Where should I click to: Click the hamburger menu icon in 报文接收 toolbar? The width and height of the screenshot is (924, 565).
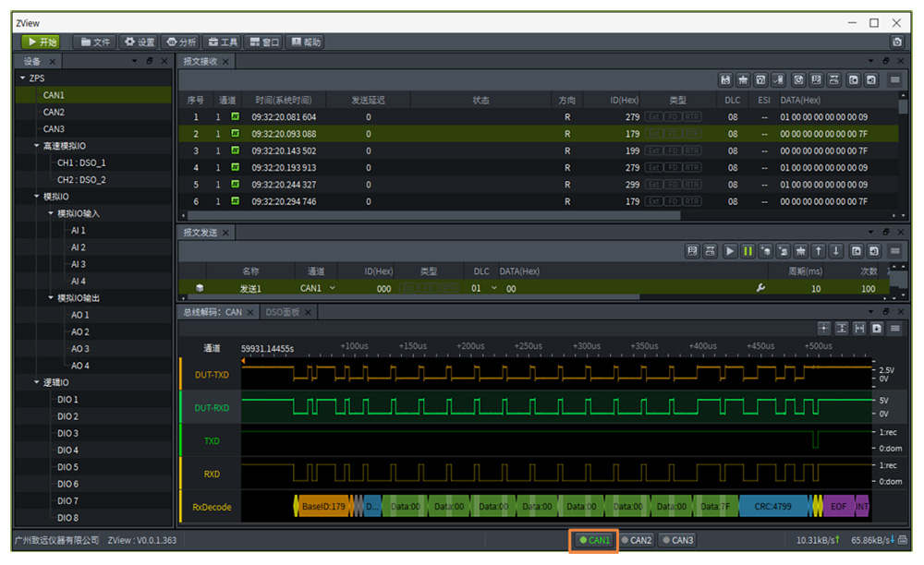click(895, 80)
